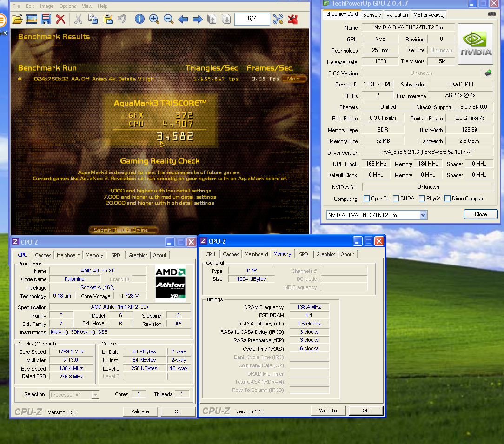The width and height of the screenshot is (504, 444).
Task: Open the Processor #1 selection dropdown
Action: [95, 395]
